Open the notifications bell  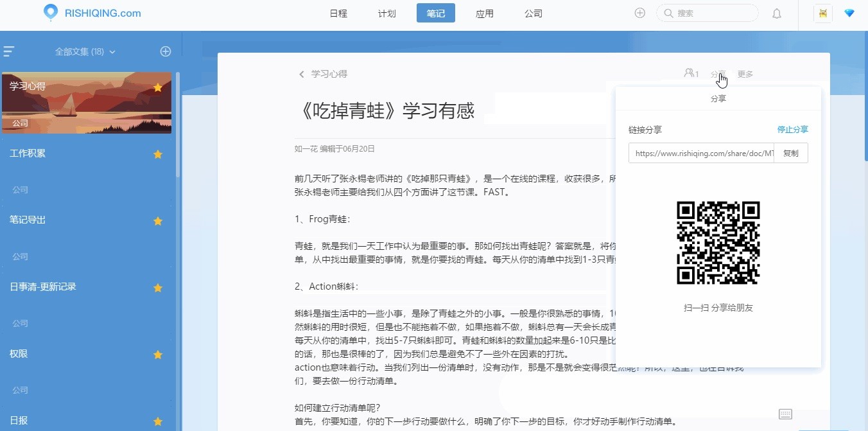click(x=777, y=13)
